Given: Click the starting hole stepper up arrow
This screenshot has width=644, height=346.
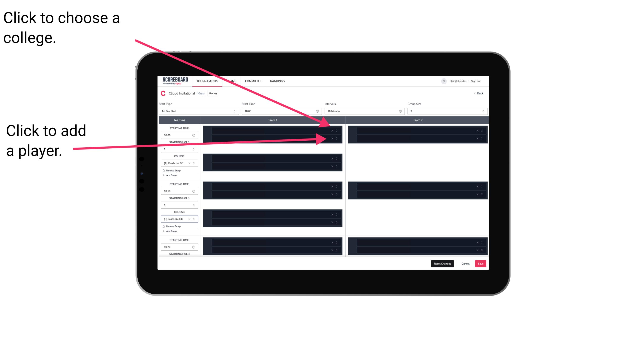Looking at the screenshot, I should [195, 148].
